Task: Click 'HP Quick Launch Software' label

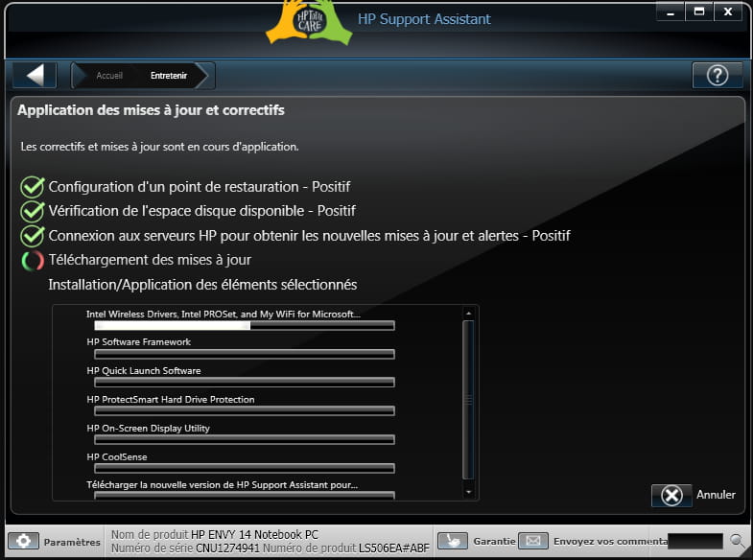Action: point(144,371)
